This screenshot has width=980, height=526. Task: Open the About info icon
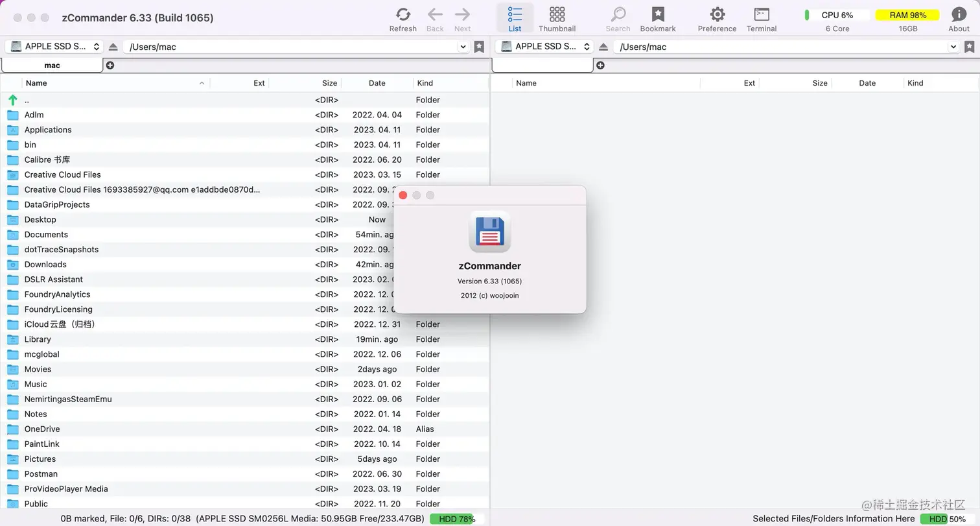tap(959, 15)
